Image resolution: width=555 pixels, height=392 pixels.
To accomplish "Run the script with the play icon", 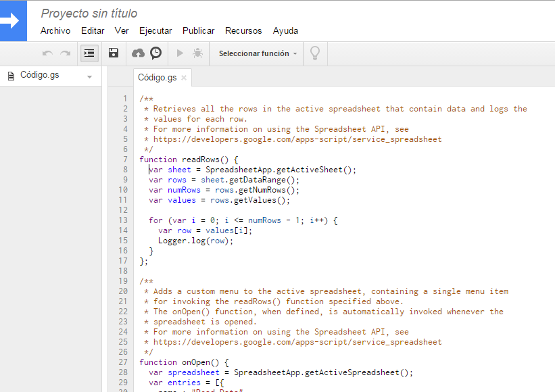I will 180,53.
